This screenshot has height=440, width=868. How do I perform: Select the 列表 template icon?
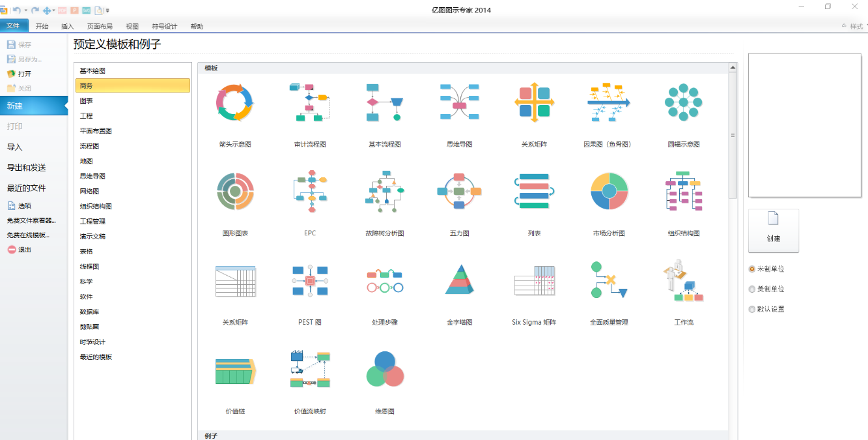point(534,191)
